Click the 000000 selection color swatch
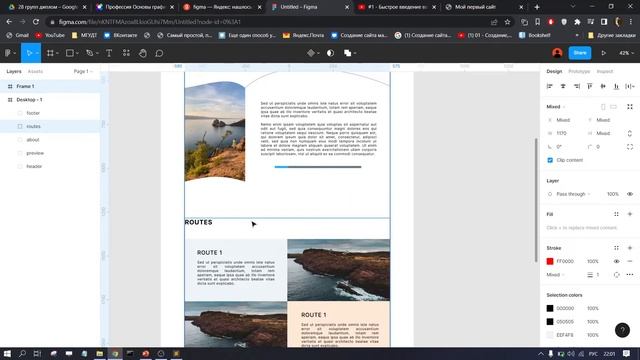Image resolution: width=640 pixels, height=360 pixels. coord(550,308)
